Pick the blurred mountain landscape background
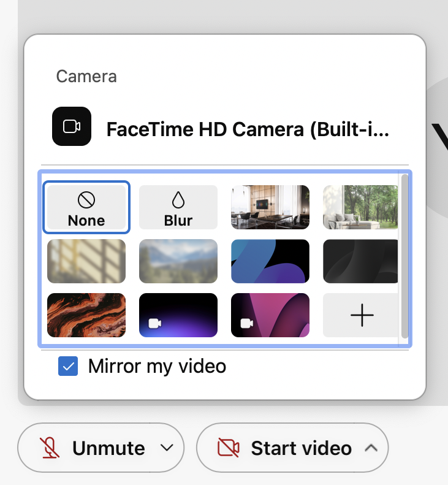This screenshot has width=448, height=485. click(x=178, y=261)
